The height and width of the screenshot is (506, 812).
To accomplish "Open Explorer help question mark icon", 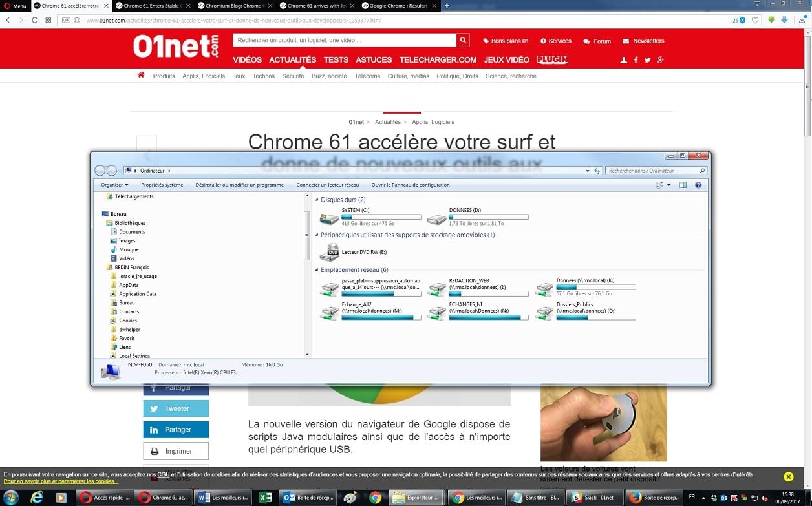I will tap(698, 185).
